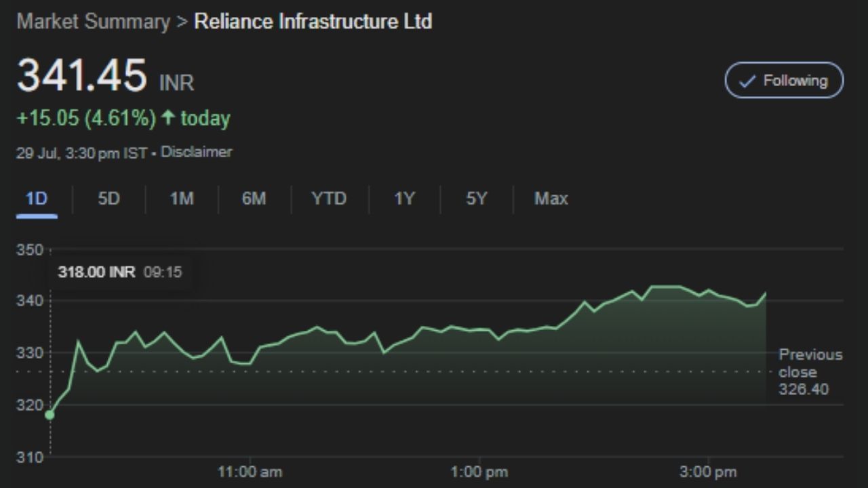Click the 318.00 INR 09:15 chart tooltip
The width and height of the screenshot is (868, 488).
click(119, 272)
